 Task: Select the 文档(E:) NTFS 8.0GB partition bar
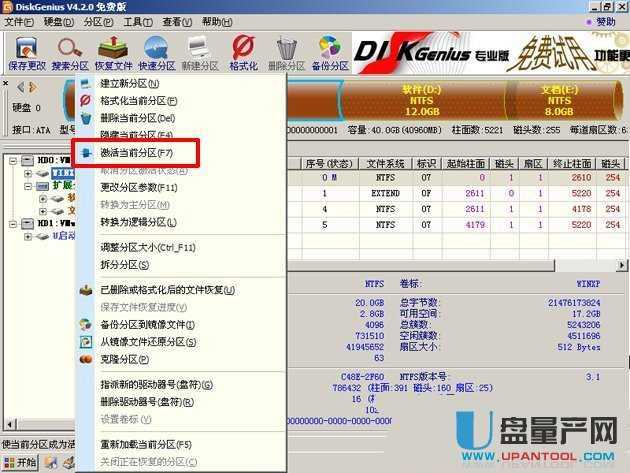point(558,100)
